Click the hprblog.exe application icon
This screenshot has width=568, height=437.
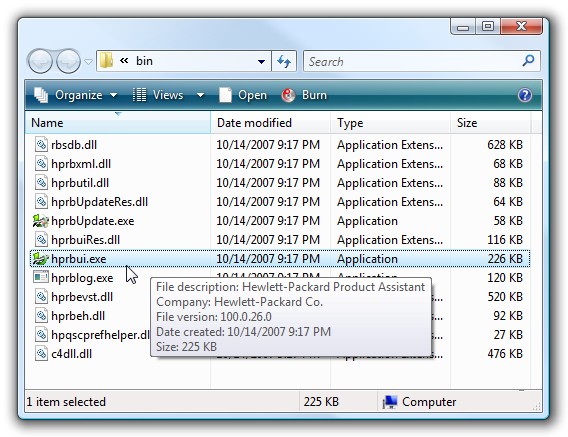41,277
